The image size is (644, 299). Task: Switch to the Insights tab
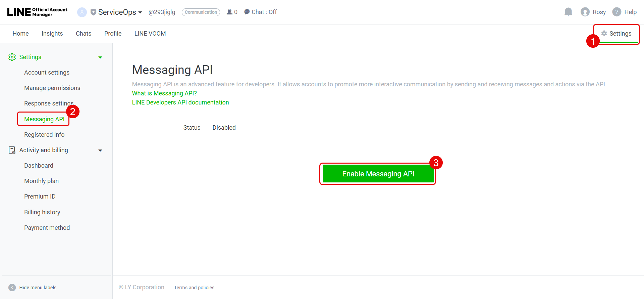tap(52, 34)
